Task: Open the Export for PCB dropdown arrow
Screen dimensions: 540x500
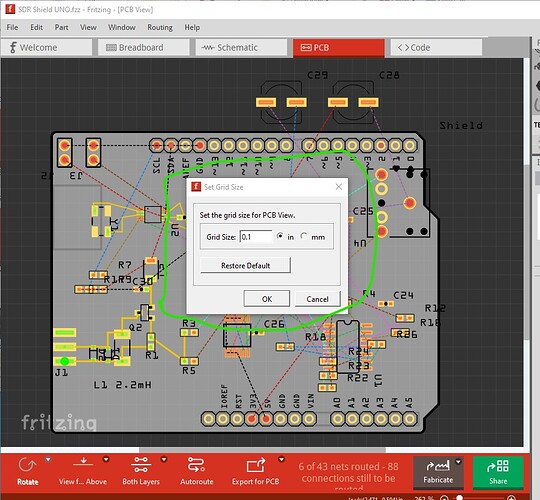Action: [282, 459]
